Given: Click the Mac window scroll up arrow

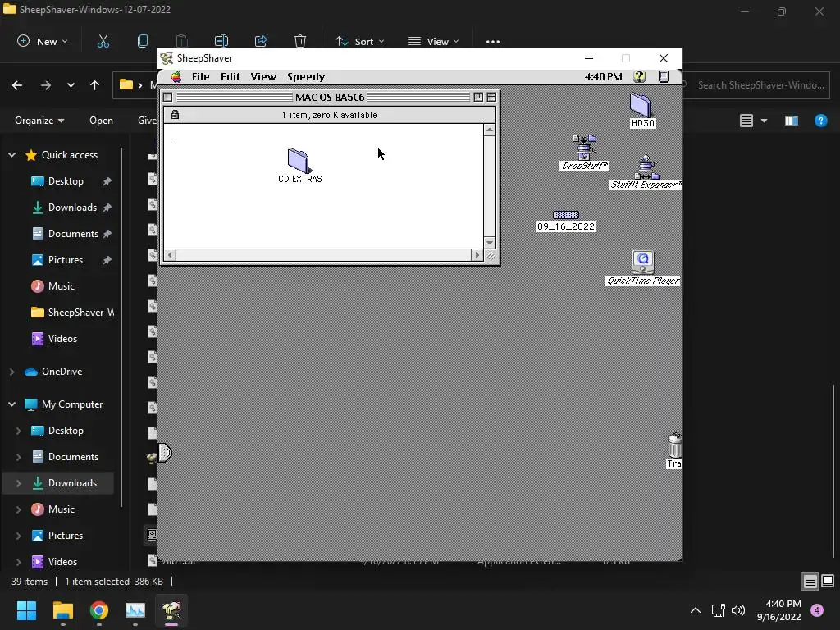Looking at the screenshot, I should click(x=489, y=130).
